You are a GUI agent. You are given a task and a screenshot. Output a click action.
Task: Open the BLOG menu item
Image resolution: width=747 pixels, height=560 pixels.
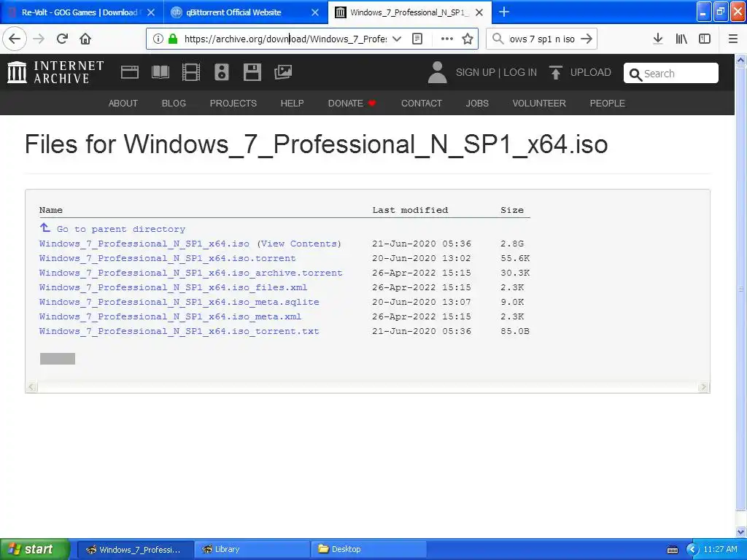[x=174, y=104]
